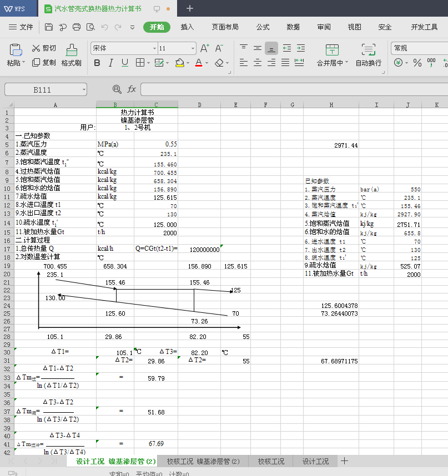Click the Copy (复制) button
The width and height of the screenshot is (448, 476).
(x=44, y=63)
